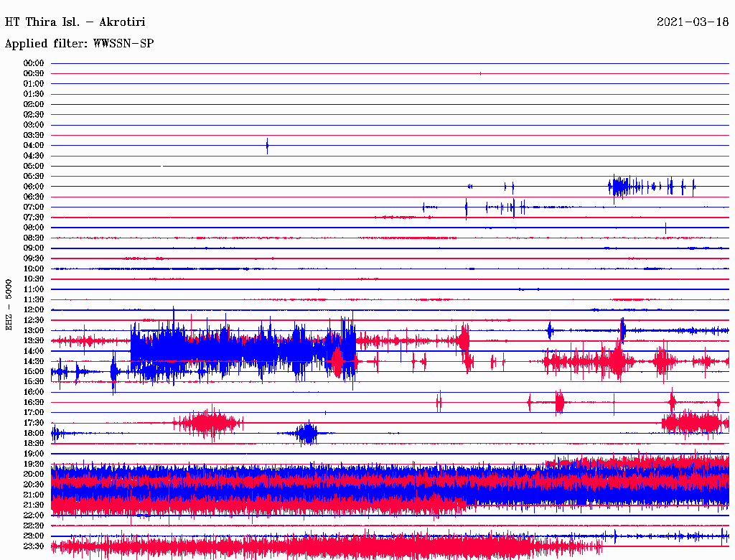Click the 12:30 time label
Viewport: 735px width, 560px height.
point(34,320)
